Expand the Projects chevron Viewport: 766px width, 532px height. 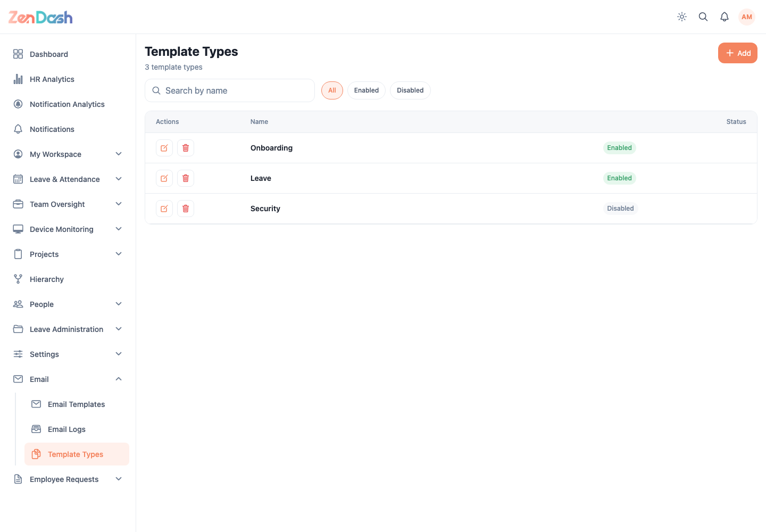pos(119,254)
